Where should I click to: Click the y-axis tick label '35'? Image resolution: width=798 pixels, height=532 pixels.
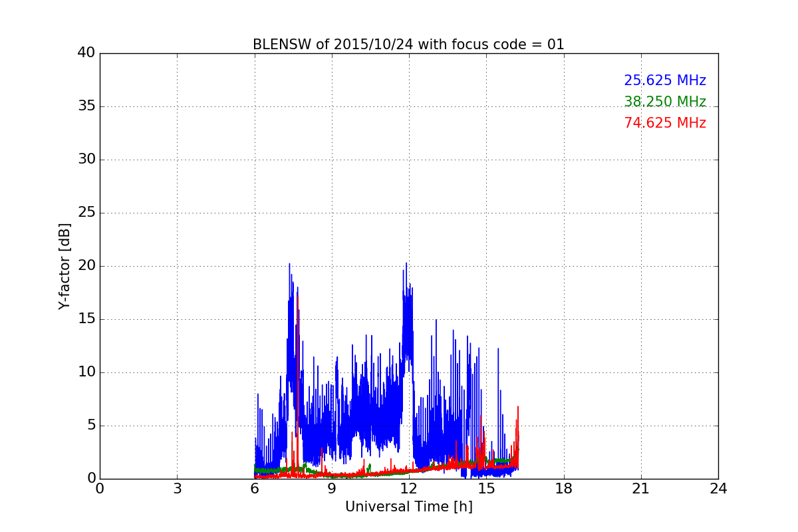pos(86,106)
